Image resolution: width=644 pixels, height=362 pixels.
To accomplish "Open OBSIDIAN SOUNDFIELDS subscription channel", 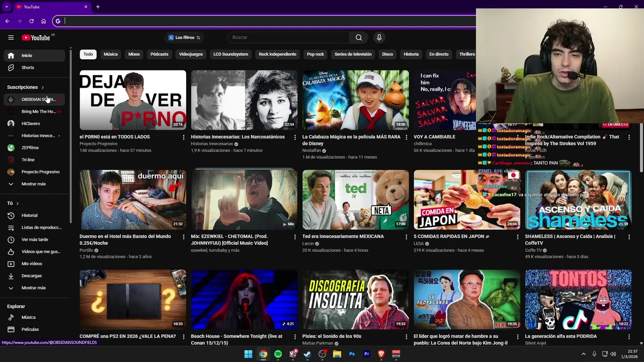I will [34, 100].
